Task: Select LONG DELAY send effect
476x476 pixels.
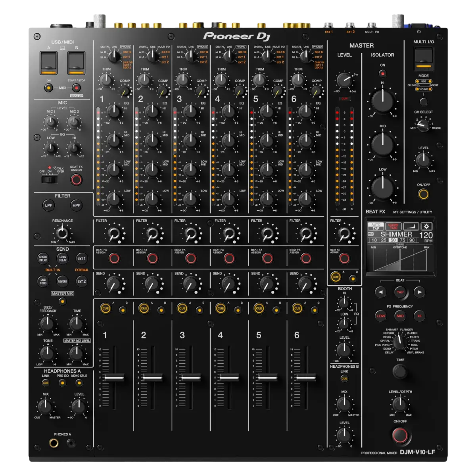Action: click(x=62, y=259)
